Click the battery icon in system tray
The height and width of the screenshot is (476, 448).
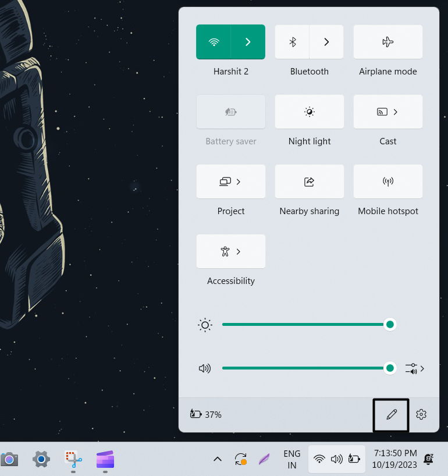point(354,459)
